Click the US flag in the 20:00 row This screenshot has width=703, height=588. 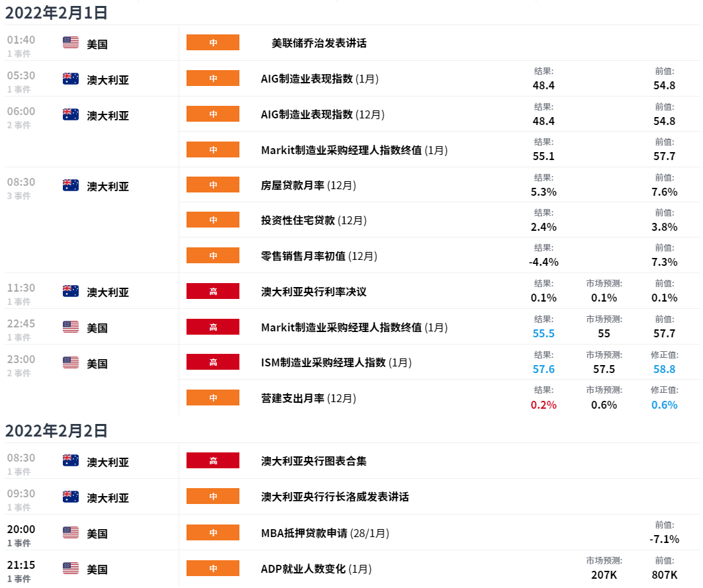pyautogui.click(x=70, y=532)
